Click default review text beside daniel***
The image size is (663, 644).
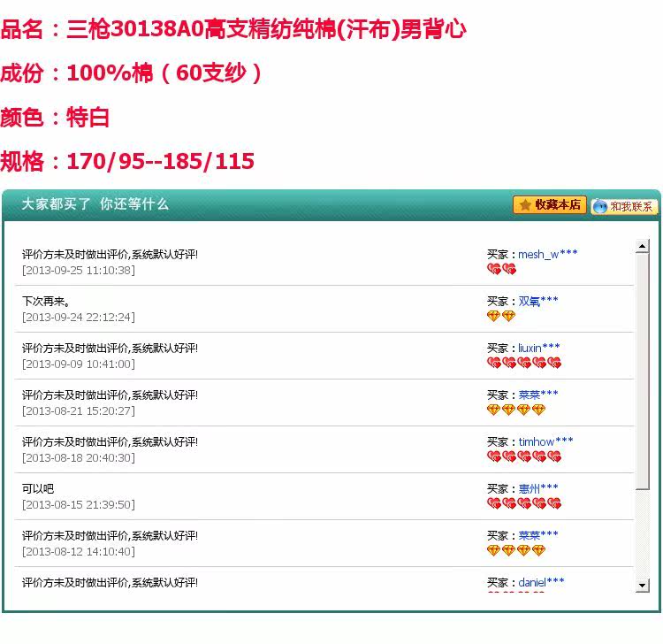pyautogui.click(x=110, y=583)
